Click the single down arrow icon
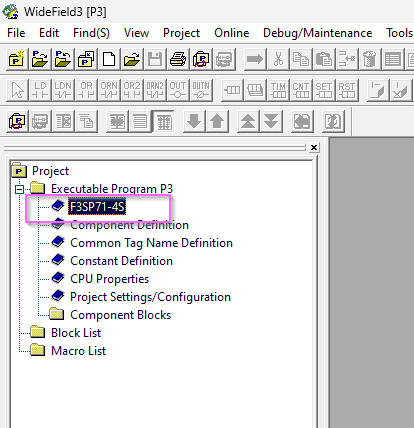This screenshot has height=428, width=414. [194, 121]
